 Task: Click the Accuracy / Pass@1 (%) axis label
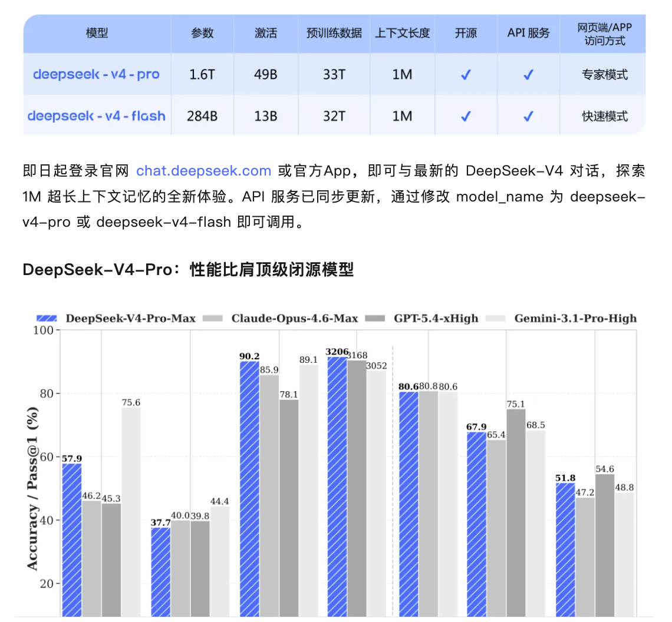[32, 489]
